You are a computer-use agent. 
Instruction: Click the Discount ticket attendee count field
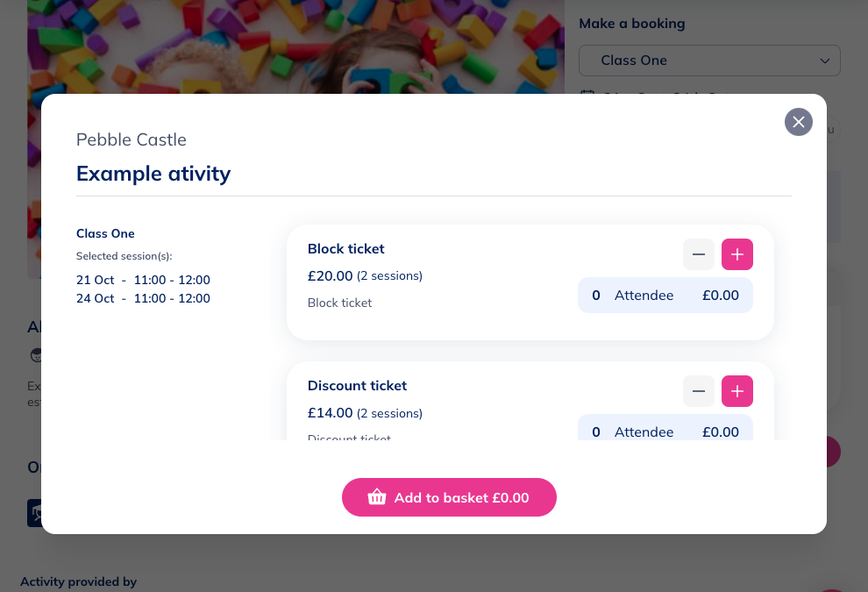point(596,432)
